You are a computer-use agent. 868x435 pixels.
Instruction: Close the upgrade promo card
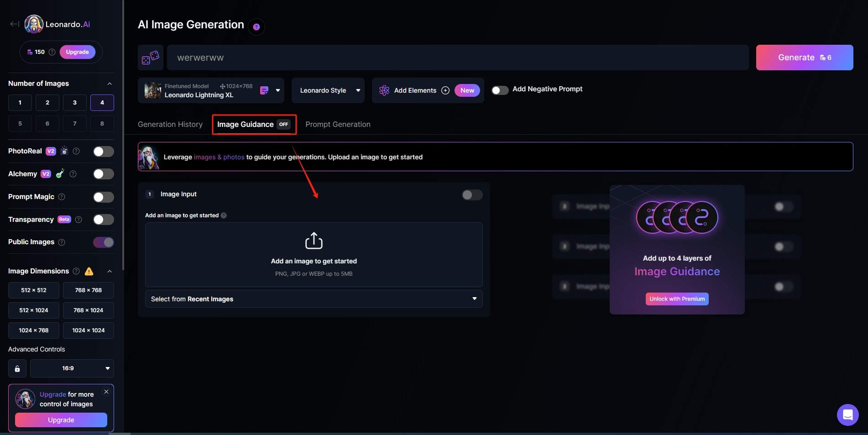[106, 392]
